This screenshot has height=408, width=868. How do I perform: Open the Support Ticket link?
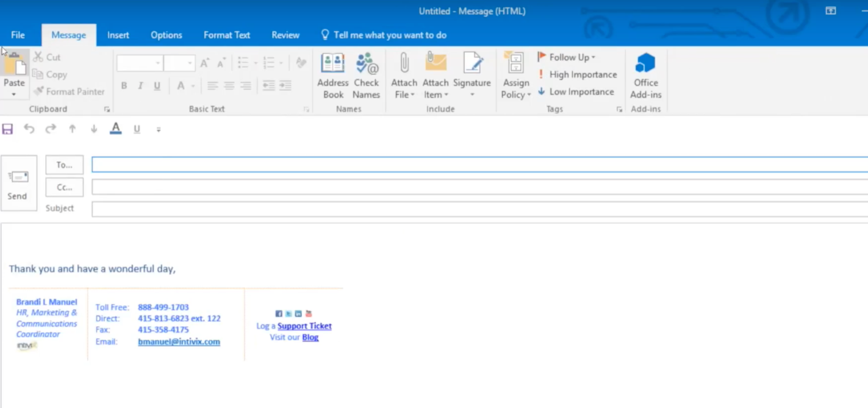304,326
